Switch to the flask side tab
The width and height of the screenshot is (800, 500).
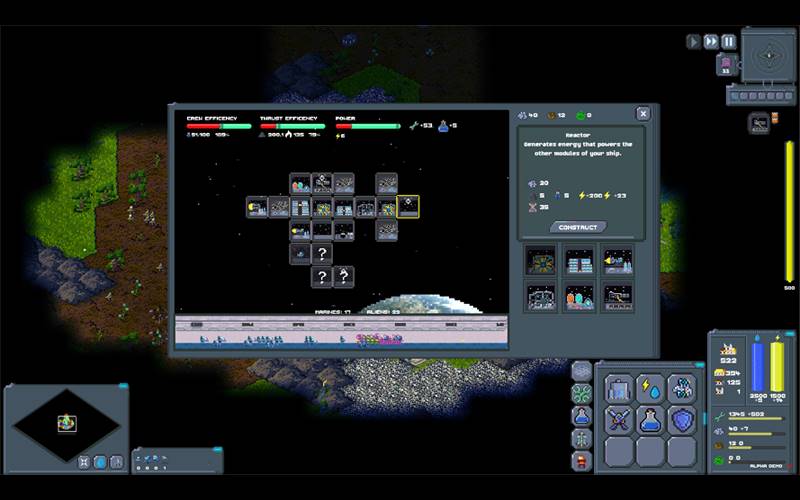[x=582, y=416]
